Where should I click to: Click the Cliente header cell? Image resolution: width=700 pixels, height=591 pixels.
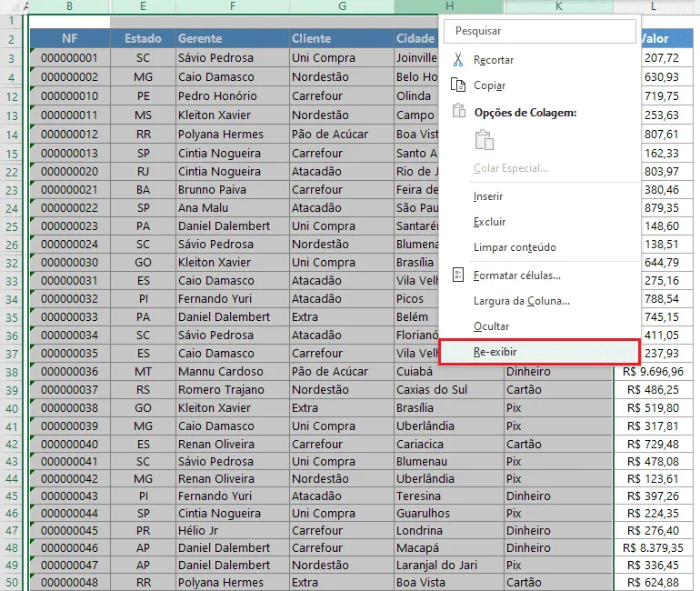click(x=342, y=38)
